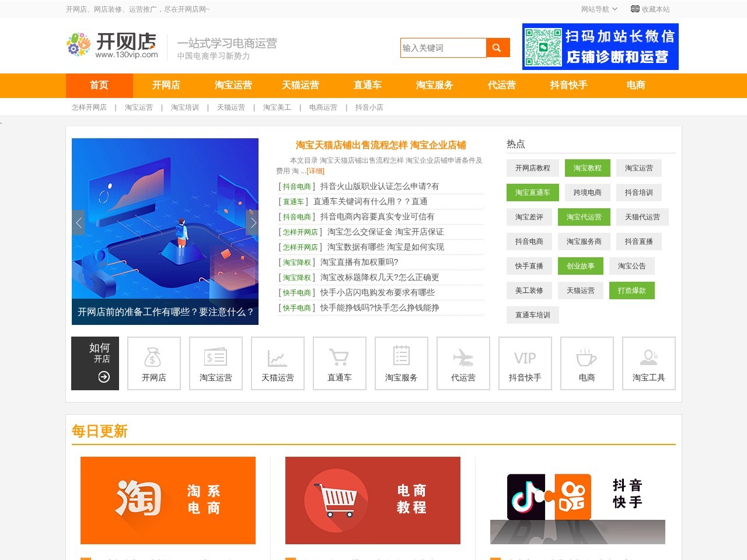Image resolution: width=747 pixels, height=560 pixels.
Task: Open the 代运营 airplane icon tile
Action: pyautogui.click(x=463, y=363)
